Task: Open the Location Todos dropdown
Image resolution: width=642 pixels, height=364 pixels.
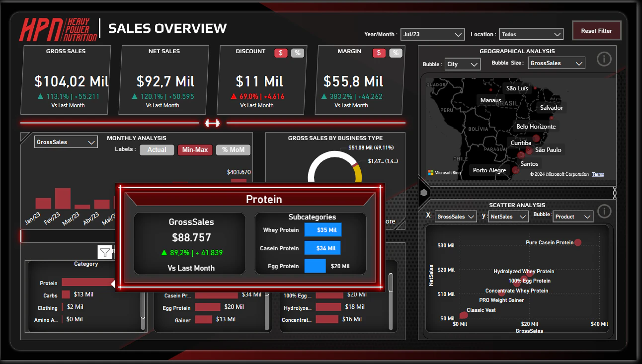Action: [531, 34]
